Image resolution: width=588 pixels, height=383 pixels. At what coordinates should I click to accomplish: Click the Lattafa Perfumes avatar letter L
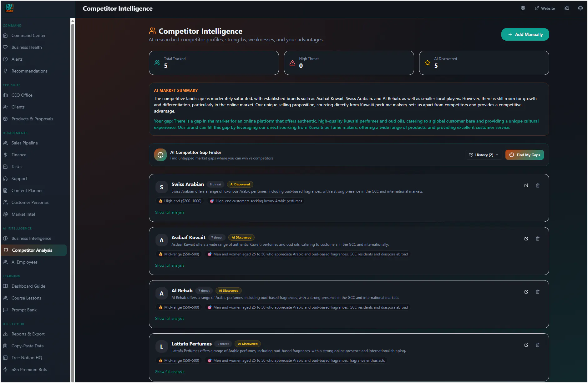pos(161,347)
